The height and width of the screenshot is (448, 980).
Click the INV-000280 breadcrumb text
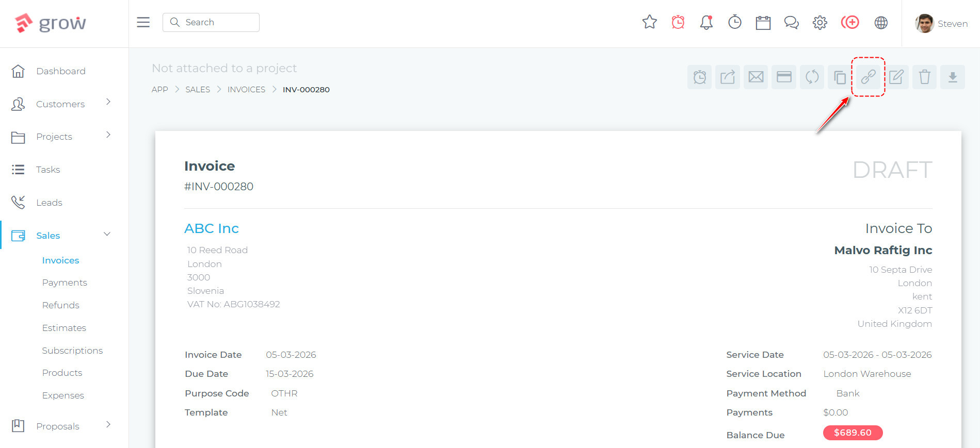pyautogui.click(x=306, y=90)
